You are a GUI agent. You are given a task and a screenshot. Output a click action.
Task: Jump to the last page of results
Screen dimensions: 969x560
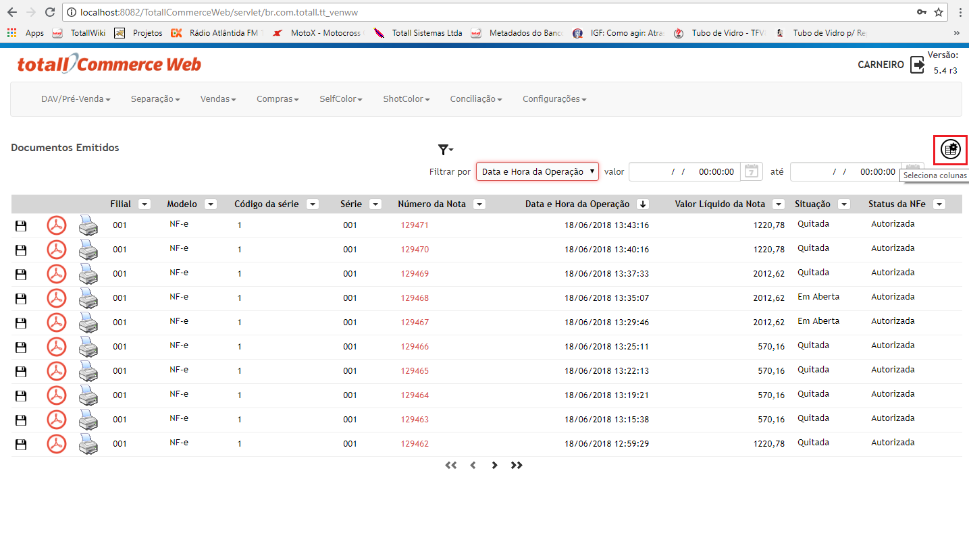point(517,465)
